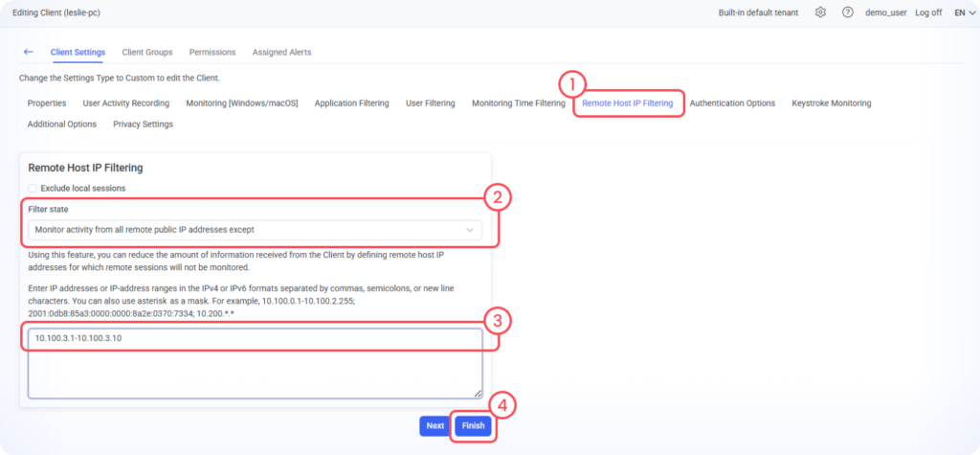The image size is (980, 455).
Task: Open the help question mark icon
Action: (x=847, y=12)
